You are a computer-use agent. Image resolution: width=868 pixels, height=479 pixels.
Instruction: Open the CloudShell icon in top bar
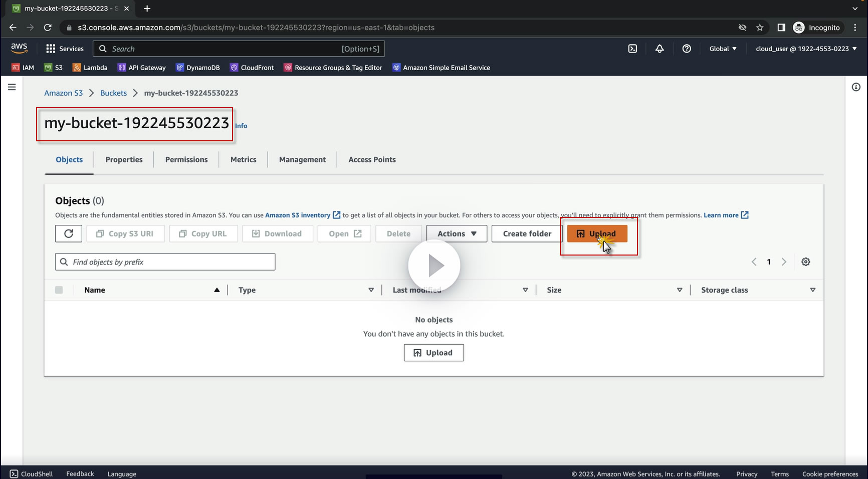[x=632, y=49]
